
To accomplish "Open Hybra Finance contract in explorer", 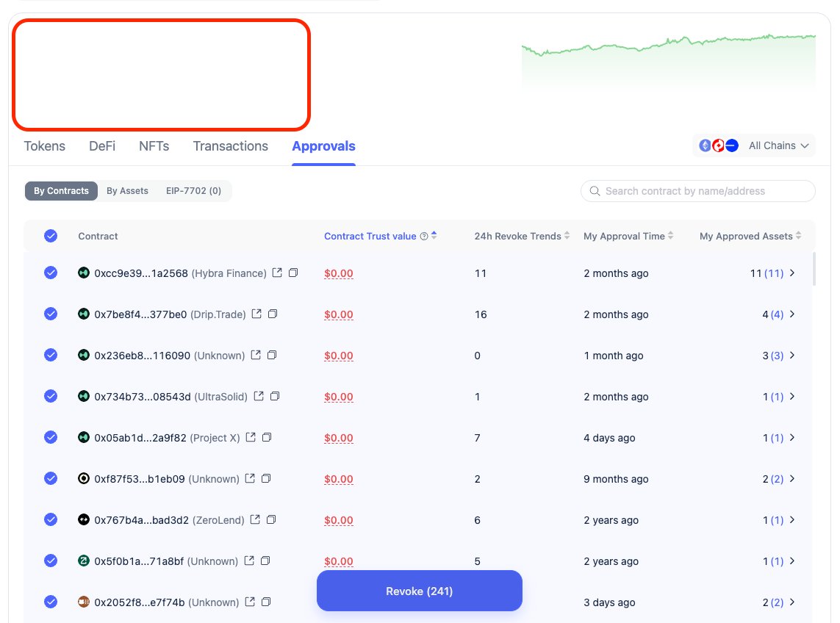I will tap(277, 273).
